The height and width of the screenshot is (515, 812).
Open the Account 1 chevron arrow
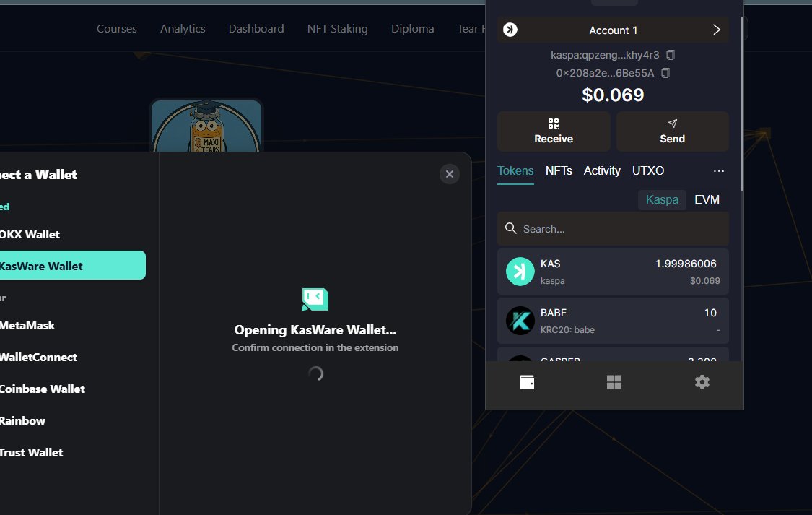click(717, 30)
